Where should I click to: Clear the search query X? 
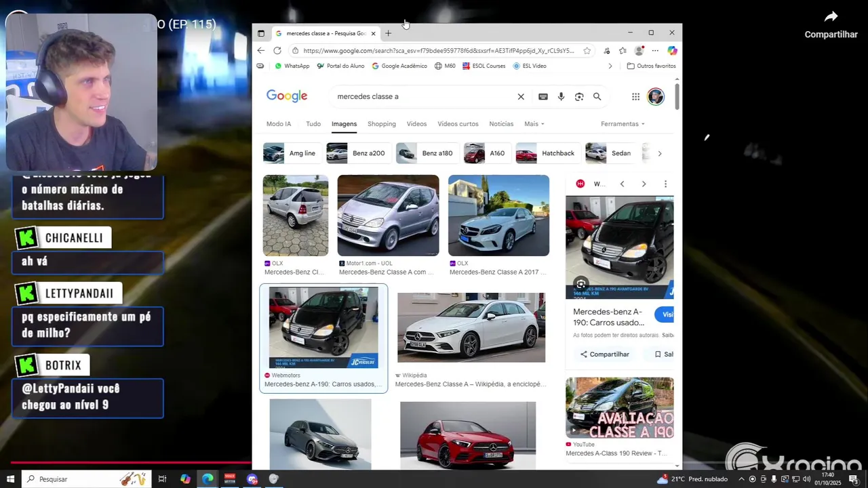(521, 96)
